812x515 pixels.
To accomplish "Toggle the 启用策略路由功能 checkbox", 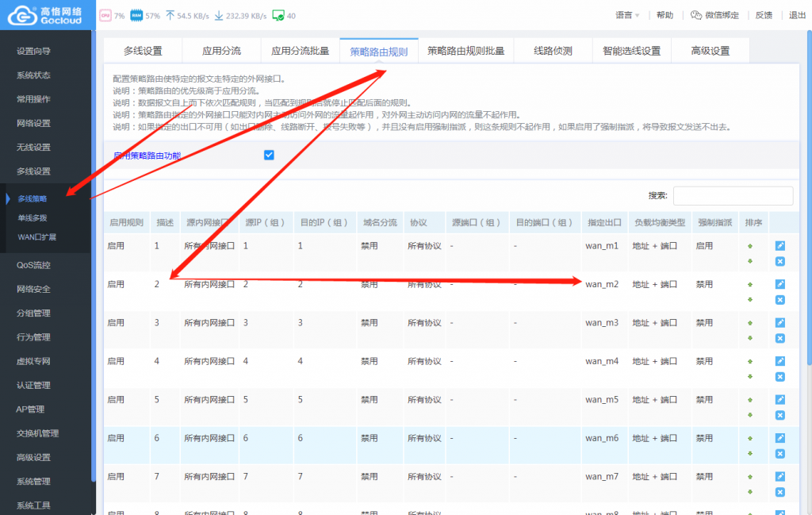I will (x=269, y=155).
